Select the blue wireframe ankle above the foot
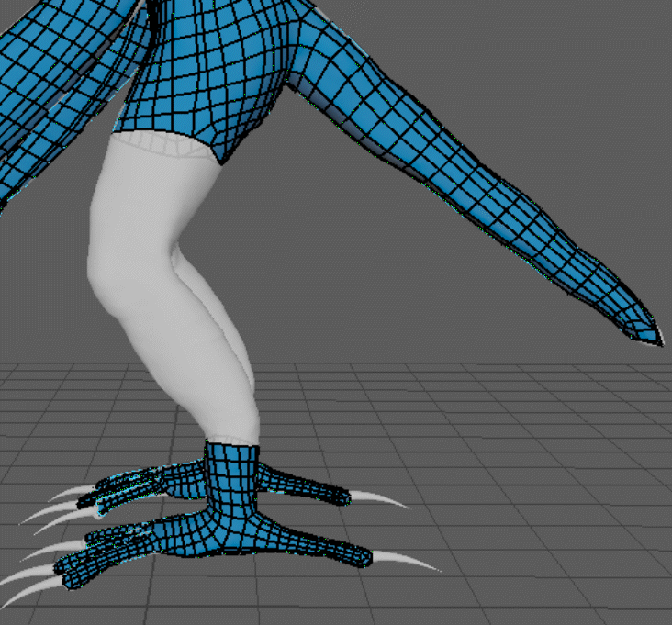The image size is (672, 625). pyautogui.click(x=232, y=468)
